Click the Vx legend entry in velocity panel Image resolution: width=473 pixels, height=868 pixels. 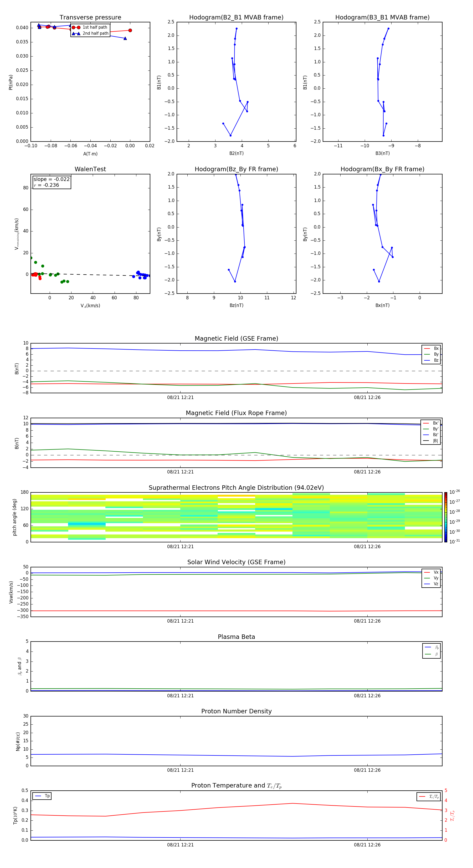(x=431, y=572)
